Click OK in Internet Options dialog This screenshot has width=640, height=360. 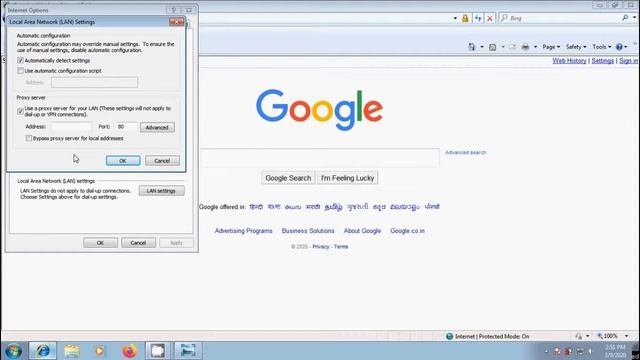tap(100, 243)
